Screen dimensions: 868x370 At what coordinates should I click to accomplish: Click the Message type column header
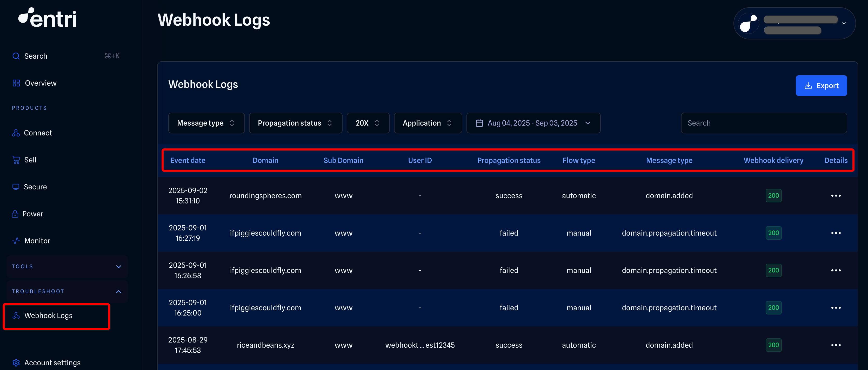click(669, 160)
